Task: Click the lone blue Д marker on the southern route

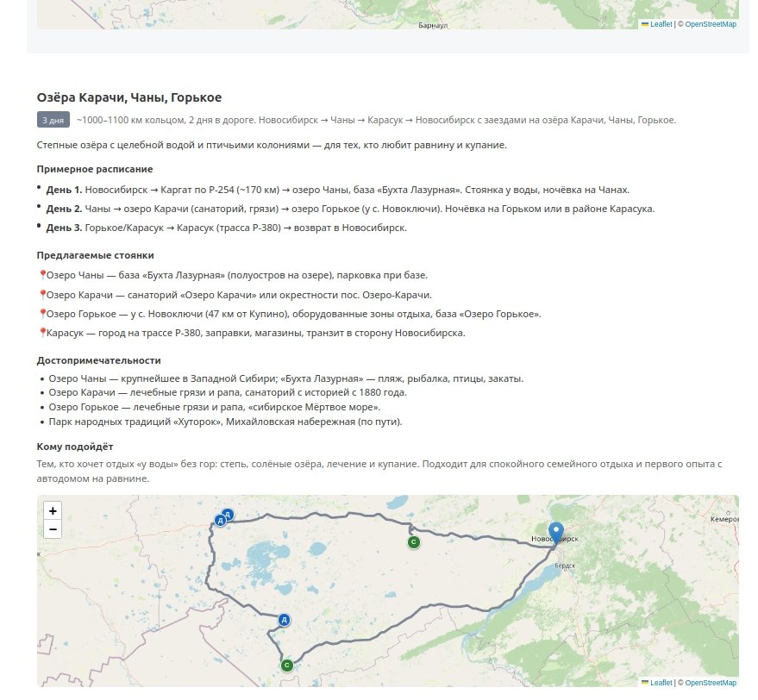Action: pyautogui.click(x=284, y=620)
